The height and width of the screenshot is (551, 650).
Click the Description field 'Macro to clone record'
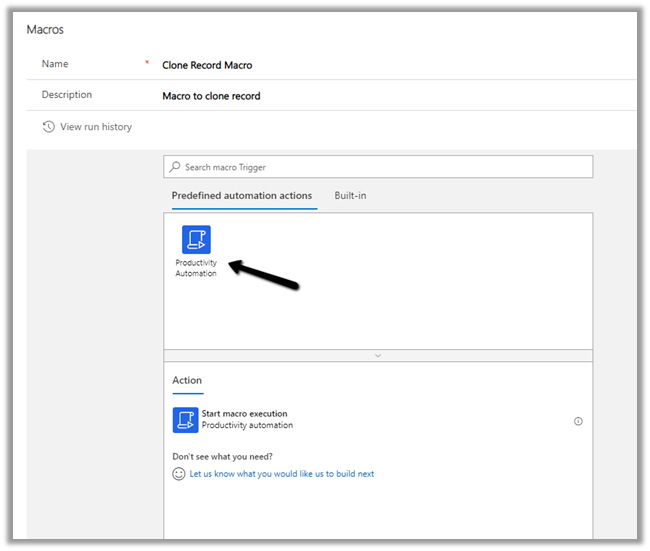coord(211,96)
